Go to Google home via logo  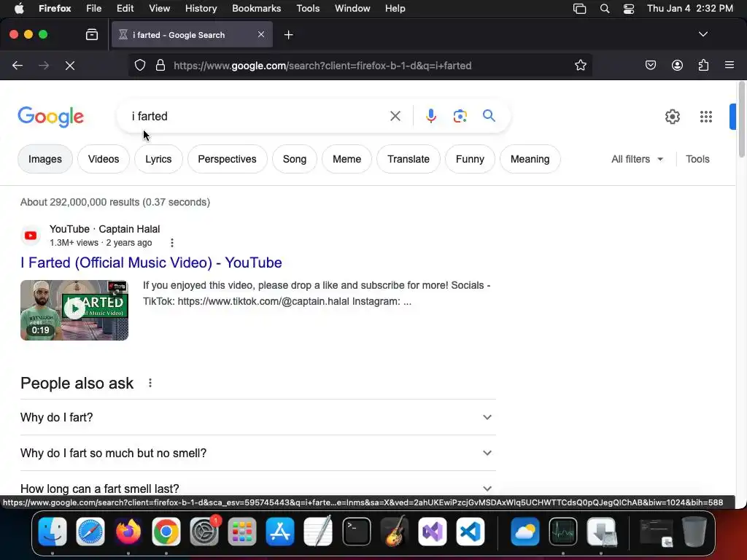click(51, 117)
